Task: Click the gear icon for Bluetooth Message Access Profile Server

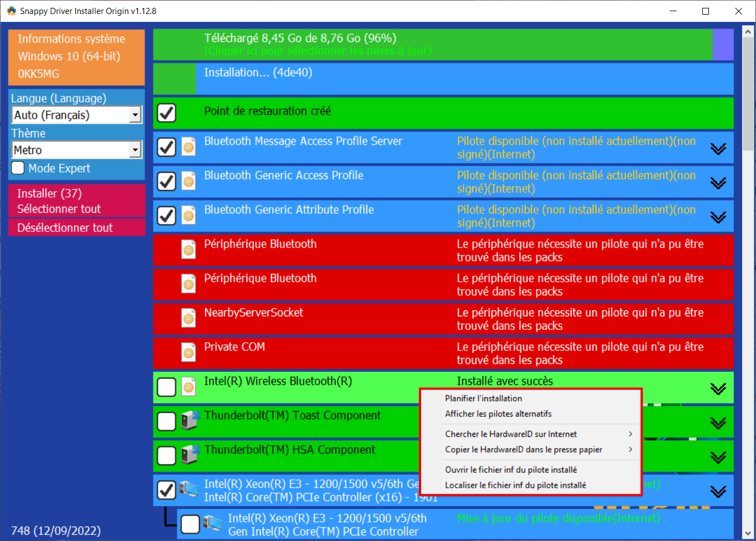Action: pyautogui.click(x=189, y=147)
